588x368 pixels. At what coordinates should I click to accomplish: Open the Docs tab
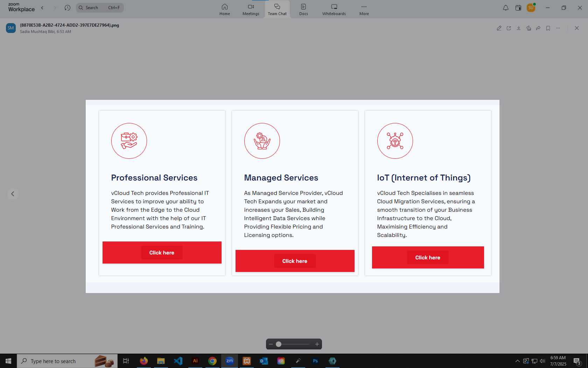pos(303,9)
